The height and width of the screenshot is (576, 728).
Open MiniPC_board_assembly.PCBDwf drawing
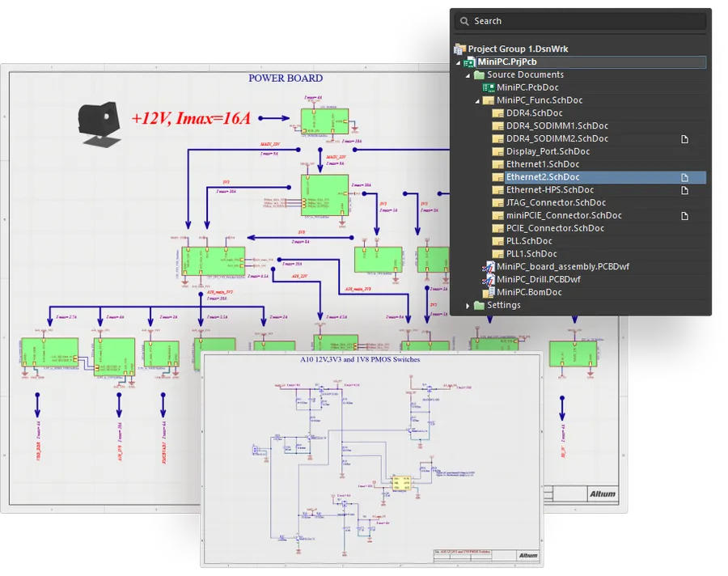point(563,267)
